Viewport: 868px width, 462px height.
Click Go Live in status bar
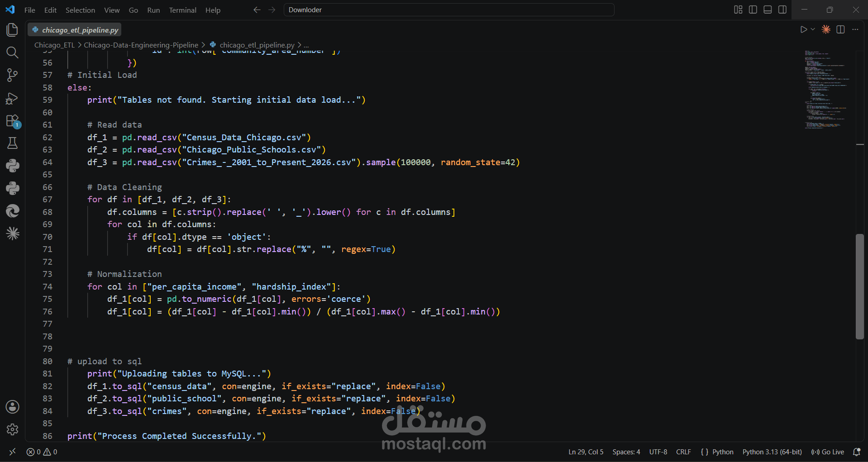(x=827, y=452)
